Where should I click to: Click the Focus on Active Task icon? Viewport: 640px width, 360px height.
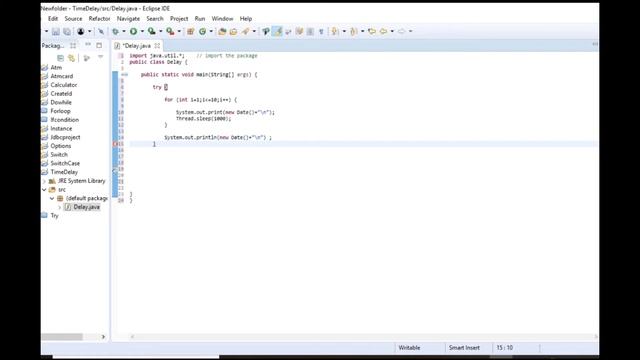point(87,58)
